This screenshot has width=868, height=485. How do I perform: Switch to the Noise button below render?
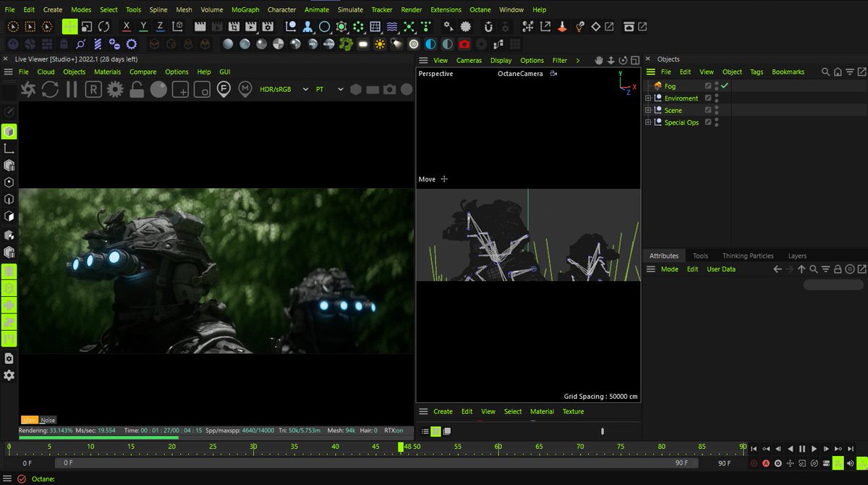click(x=48, y=420)
